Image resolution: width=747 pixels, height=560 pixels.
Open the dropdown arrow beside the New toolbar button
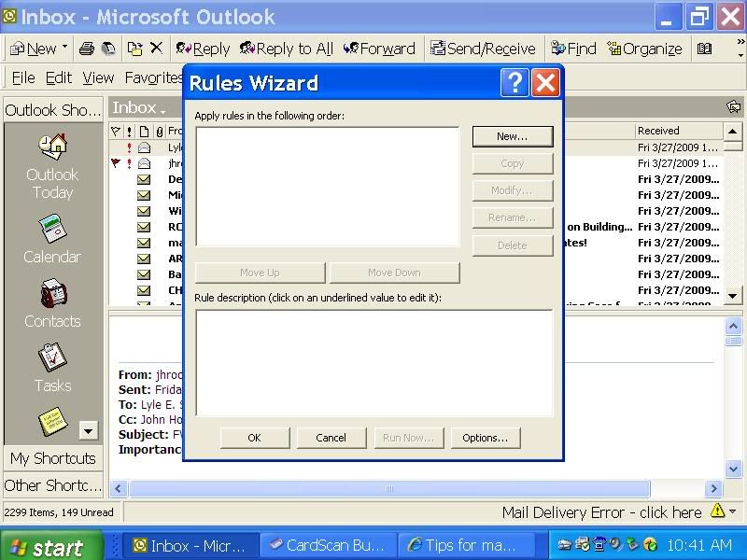point(64,48)
